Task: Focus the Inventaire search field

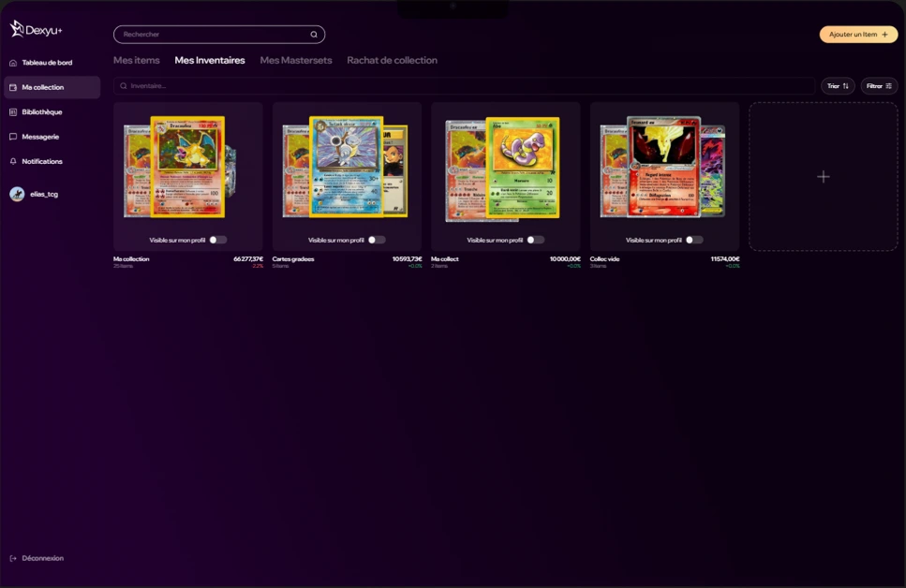Action: click(464, 86)
